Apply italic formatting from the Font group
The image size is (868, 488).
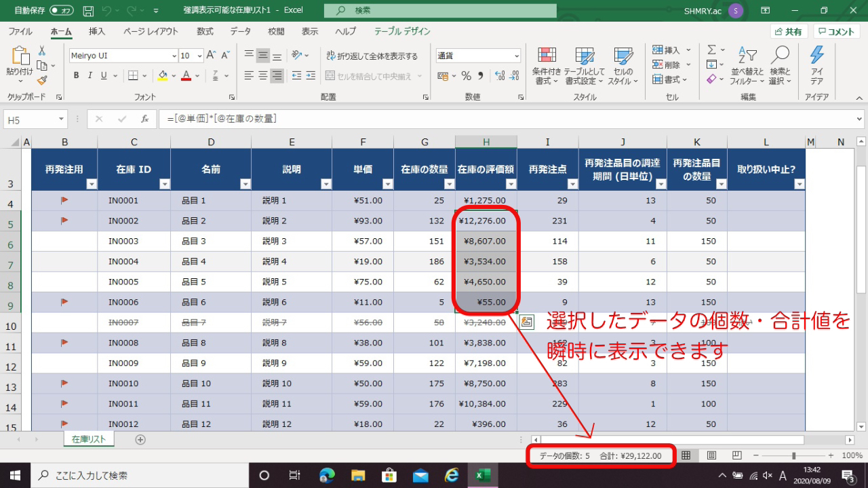[x=89, y=75]
